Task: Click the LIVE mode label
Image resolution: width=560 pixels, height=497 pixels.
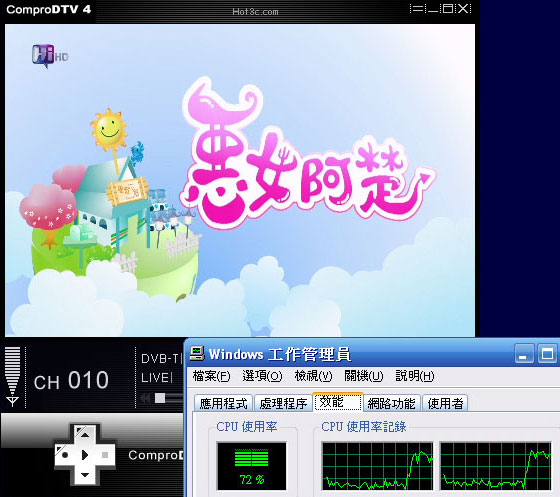Action: [x=155, y=377]
